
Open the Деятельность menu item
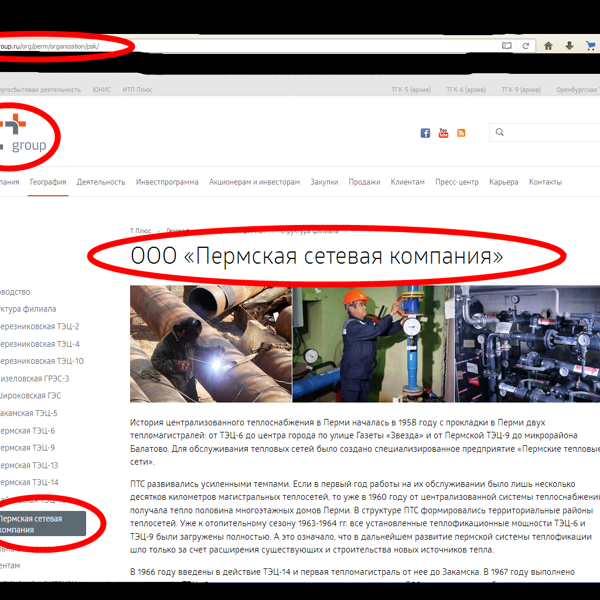click(101, 182)
